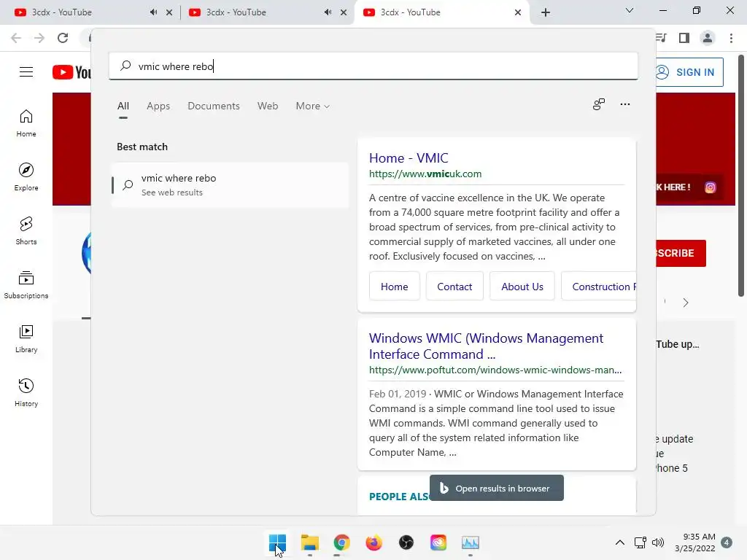The height and width of the screenshot is (560, 747).
Task: Open the Chrome profile avatar
Action: (708, 38)
